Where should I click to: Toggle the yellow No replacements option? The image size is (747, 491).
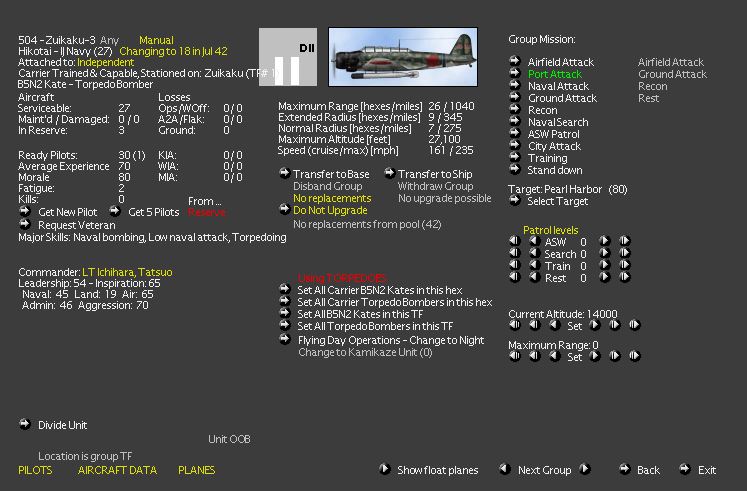pos(332,198)
